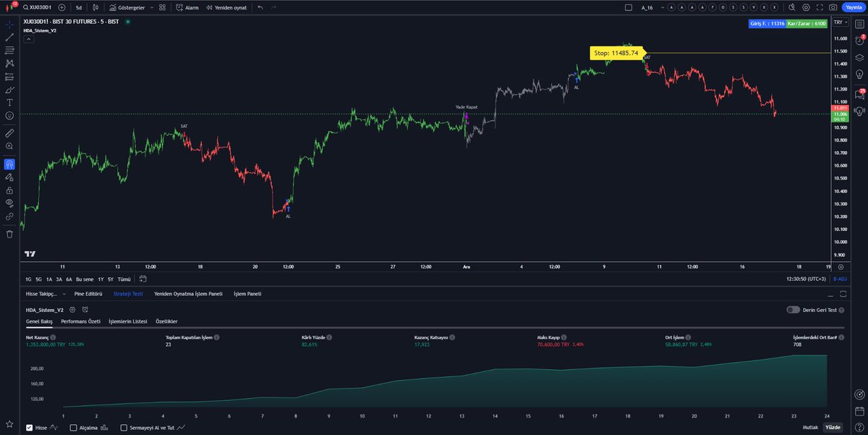Viewport: 868px width, 435px height.
Task: Switch equity scale to Yüzde
Action: (833, 428)
